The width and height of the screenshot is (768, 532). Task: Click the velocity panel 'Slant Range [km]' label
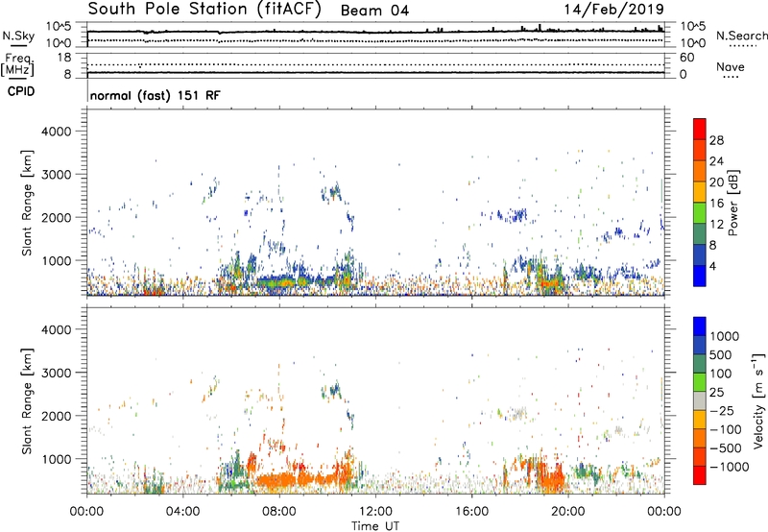[x=27, y=400]
